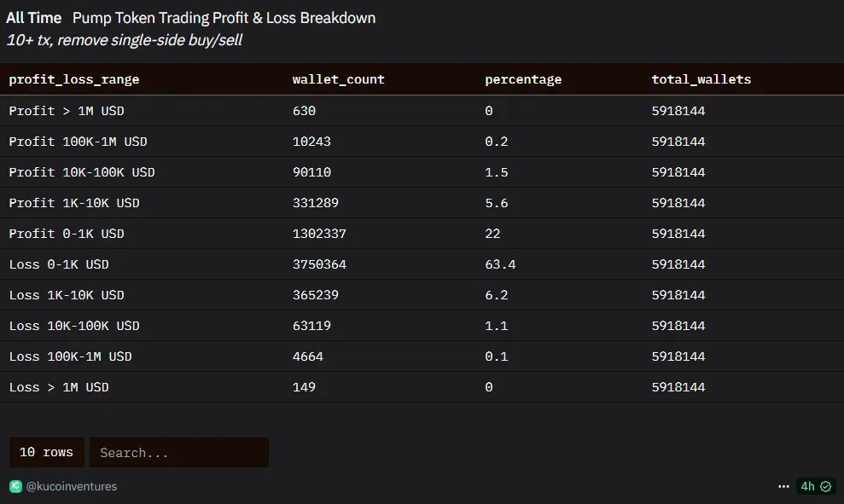Select the Loss > 1M USD row

point(422,386)
